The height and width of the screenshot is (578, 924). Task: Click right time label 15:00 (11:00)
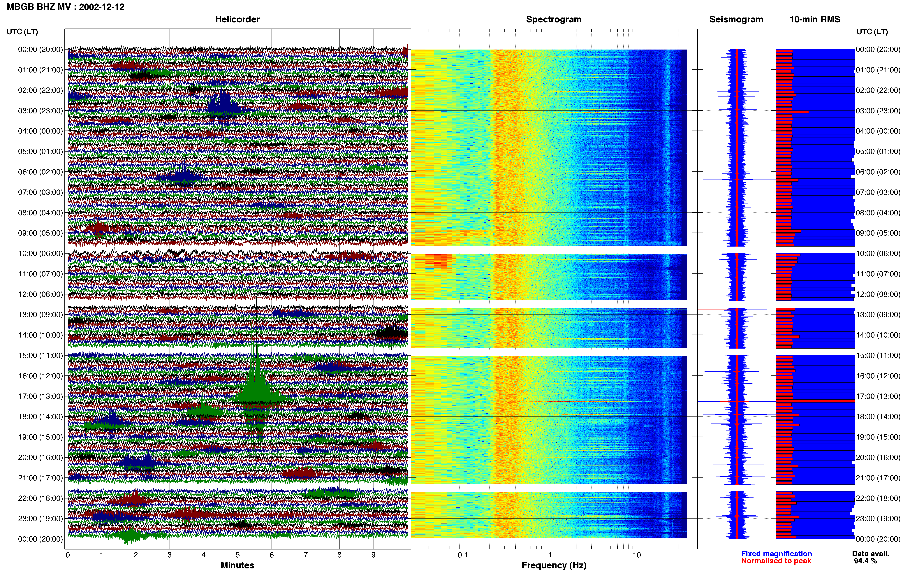pos(878,356)
